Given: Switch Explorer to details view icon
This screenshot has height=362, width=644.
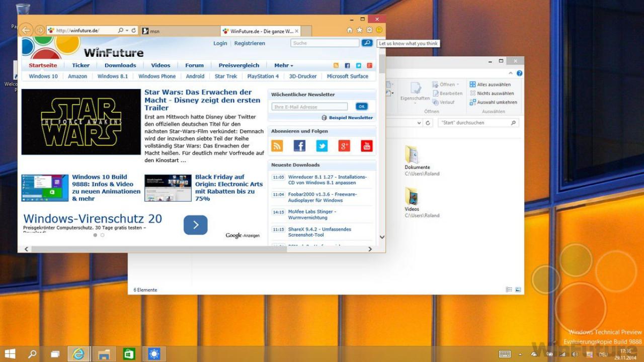Looking at the screenshot, I should tap(509, 290).
